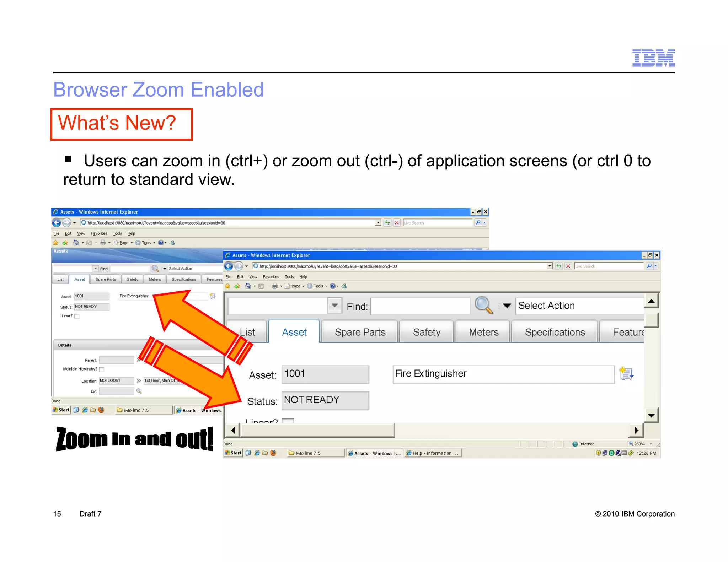The image size is (728, 562).
Task: Click the Home icon in the front IE toolbar
Action: coord(248,286)
